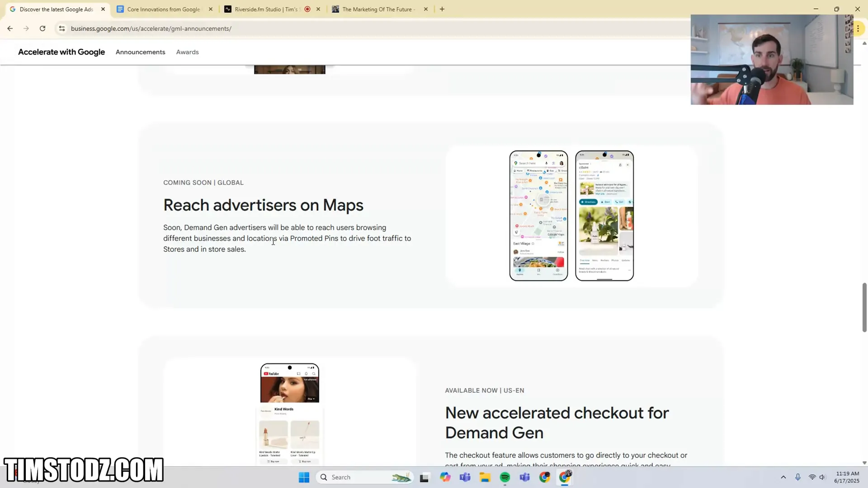This screenshot has height=488, width=868.
Task: View site information icon in address bar
Action: pos(62,28)
